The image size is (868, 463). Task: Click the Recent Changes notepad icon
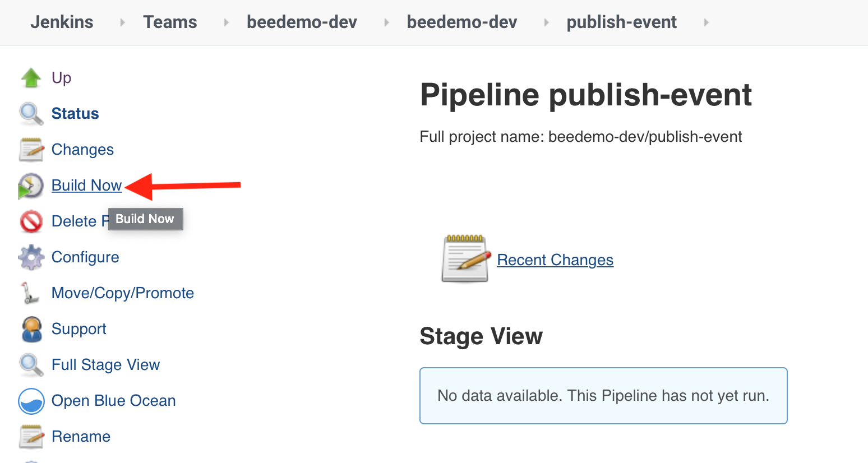(x=465, y=259)
